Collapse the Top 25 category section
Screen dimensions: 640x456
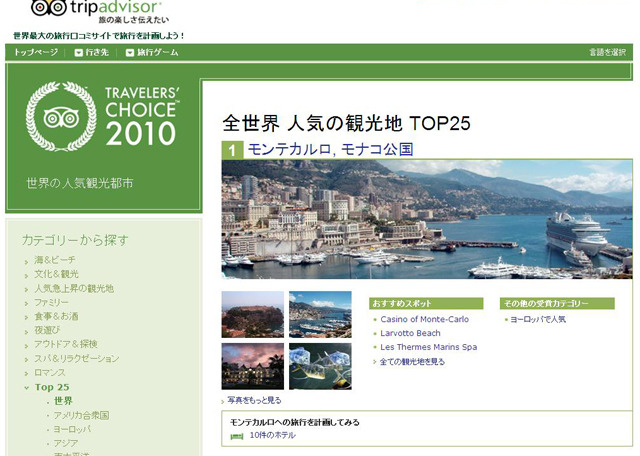(x=52, y=387)
